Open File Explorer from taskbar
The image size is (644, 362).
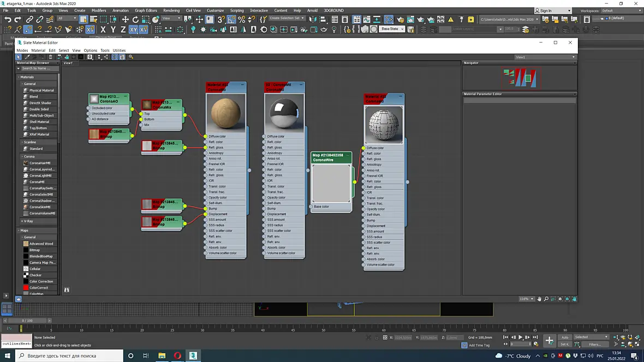162,356
